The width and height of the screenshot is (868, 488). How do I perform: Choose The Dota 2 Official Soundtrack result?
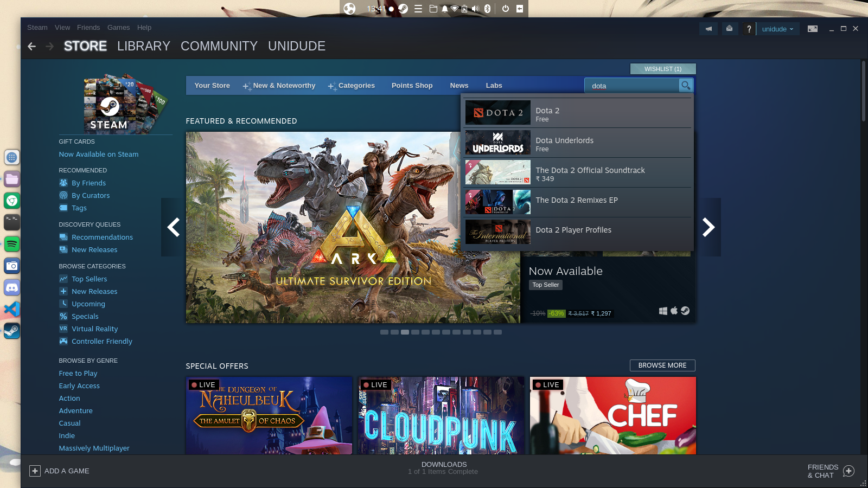click(578, 172)
